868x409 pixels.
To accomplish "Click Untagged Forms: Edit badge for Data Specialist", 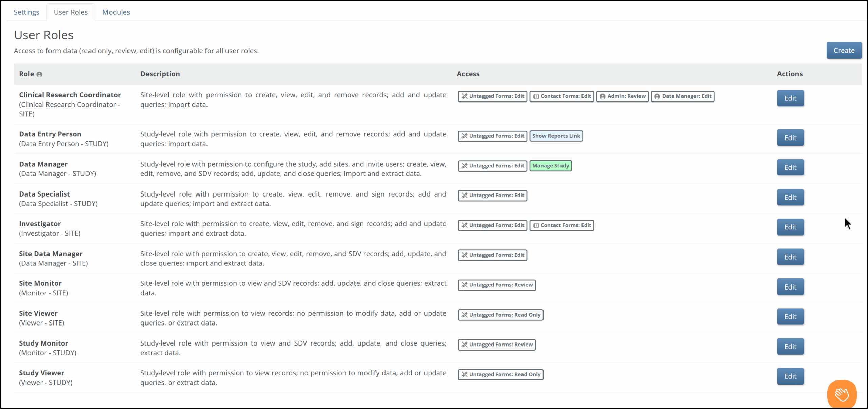I will click(492, 196).
